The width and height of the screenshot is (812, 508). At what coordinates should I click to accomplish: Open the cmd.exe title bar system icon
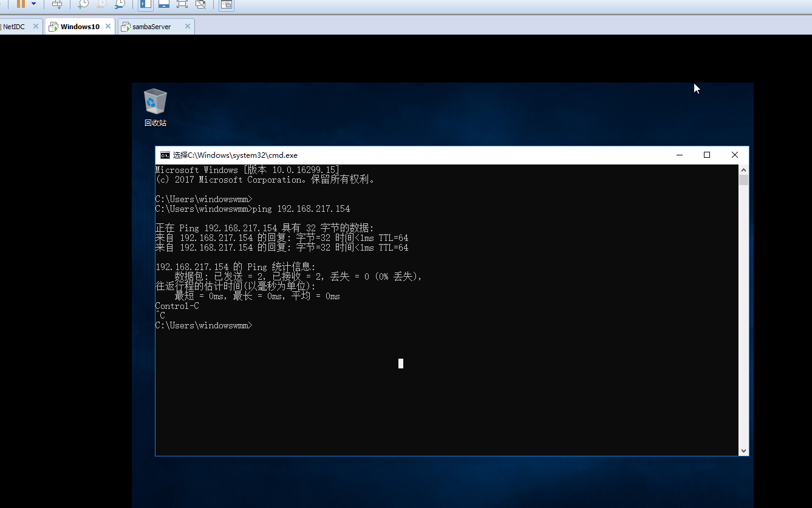click(165, 155)
